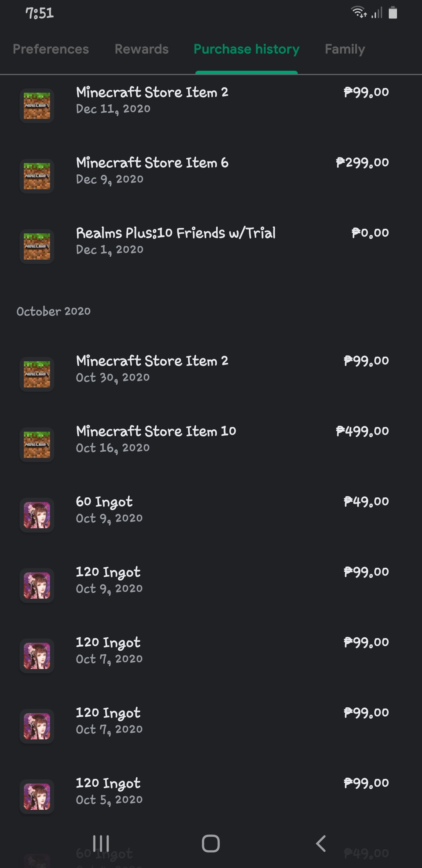Tap the ₱299.00 price amount
The width and height of the screenshot is (422, 868).
pyautogui.click(x=362, y=163)
